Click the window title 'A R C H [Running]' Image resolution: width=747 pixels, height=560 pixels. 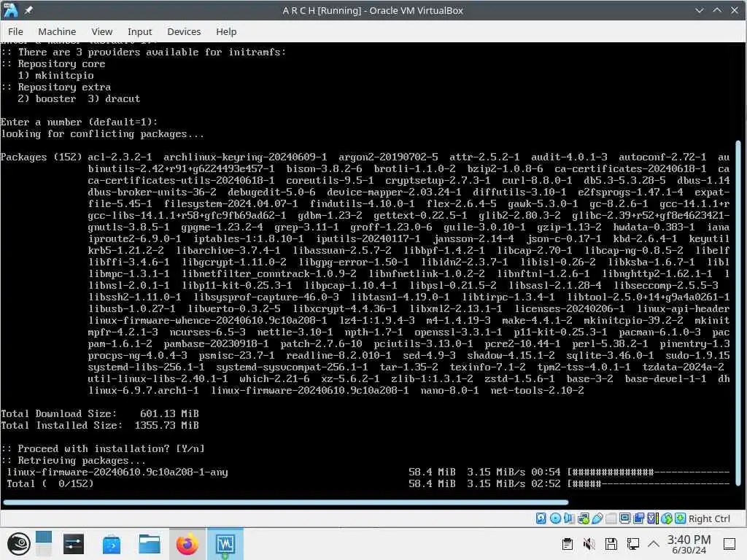coord(322,10)
